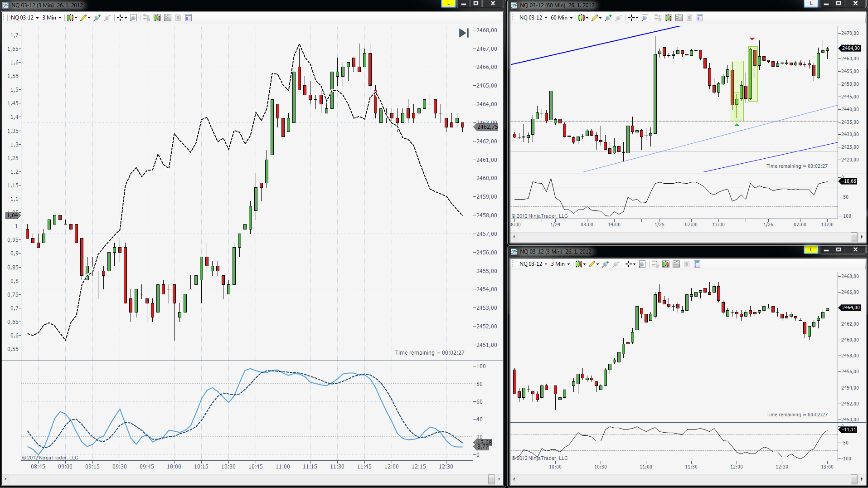This screenshot has height=488, width=868.
Task: Open 3 Min interval dropdown in left chart
Action: pos(52,18)
